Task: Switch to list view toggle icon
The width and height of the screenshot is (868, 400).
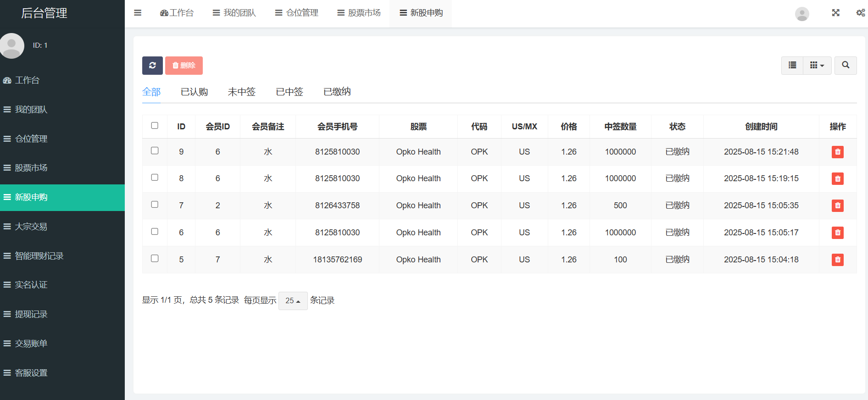Action: (792, 66)
